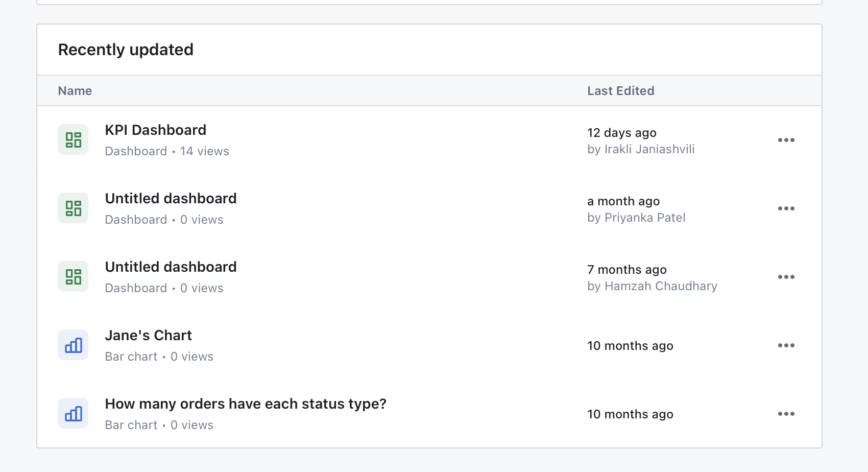Open the three-dot menu for the orders status chart

[x=786, y=413]
